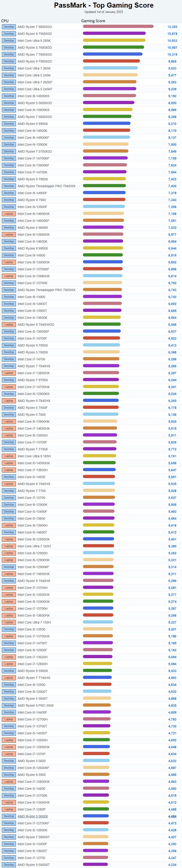This screenshot has width=182, height=868.
Task: Click Laptop badge next to Intel Core i9-14900HX
Action: (x=9, y=214)
